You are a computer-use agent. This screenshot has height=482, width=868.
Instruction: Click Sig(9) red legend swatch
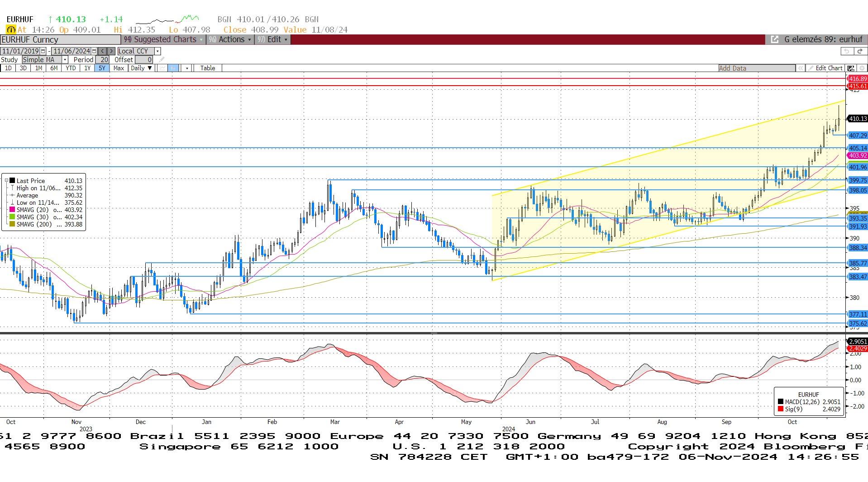(x=780, y=409)
